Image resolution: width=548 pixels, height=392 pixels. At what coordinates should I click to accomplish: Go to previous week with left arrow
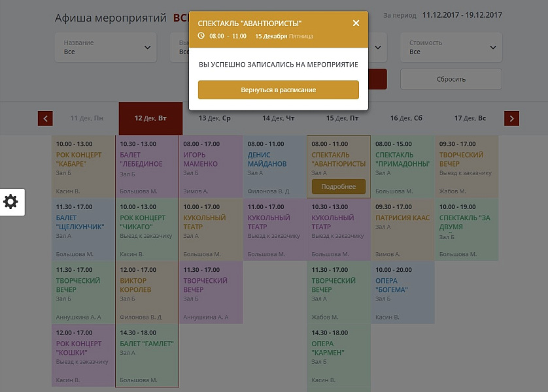[x=45, y=118]
